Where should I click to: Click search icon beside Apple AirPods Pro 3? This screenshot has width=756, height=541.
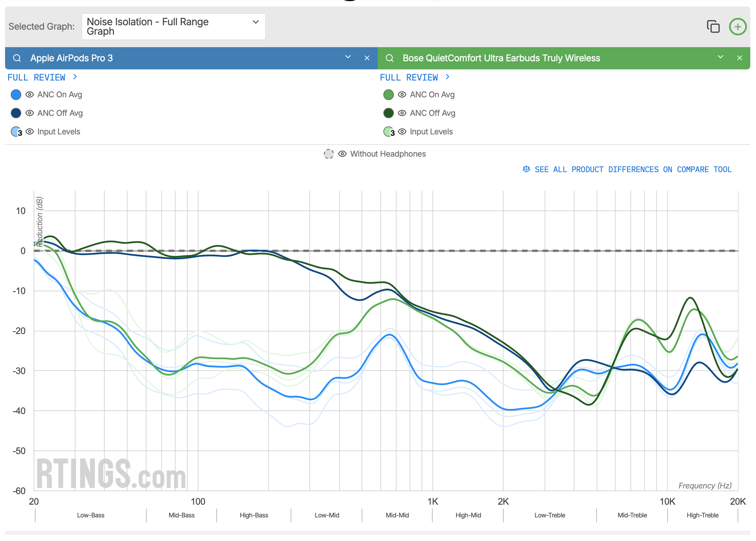point(17,58)
